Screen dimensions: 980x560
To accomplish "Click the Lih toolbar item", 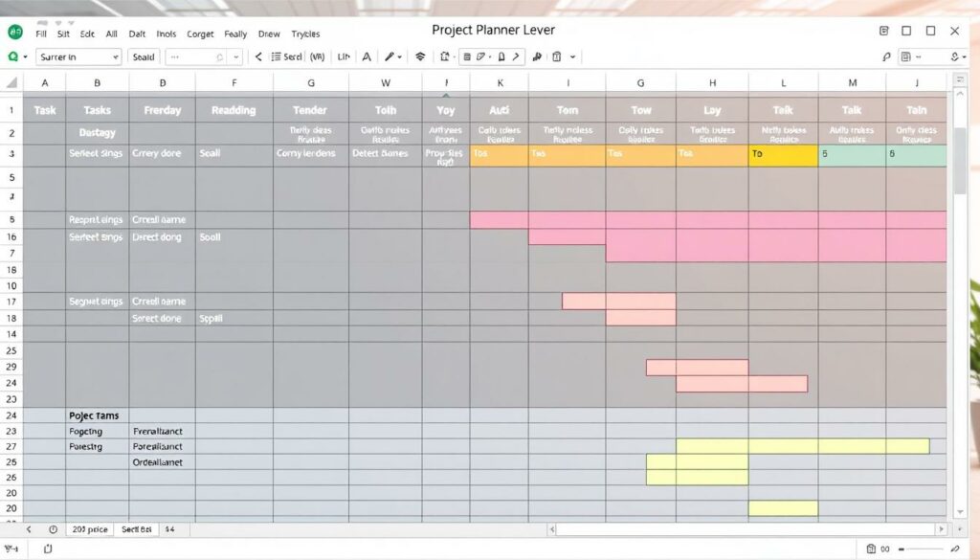I will pos(344,56).
